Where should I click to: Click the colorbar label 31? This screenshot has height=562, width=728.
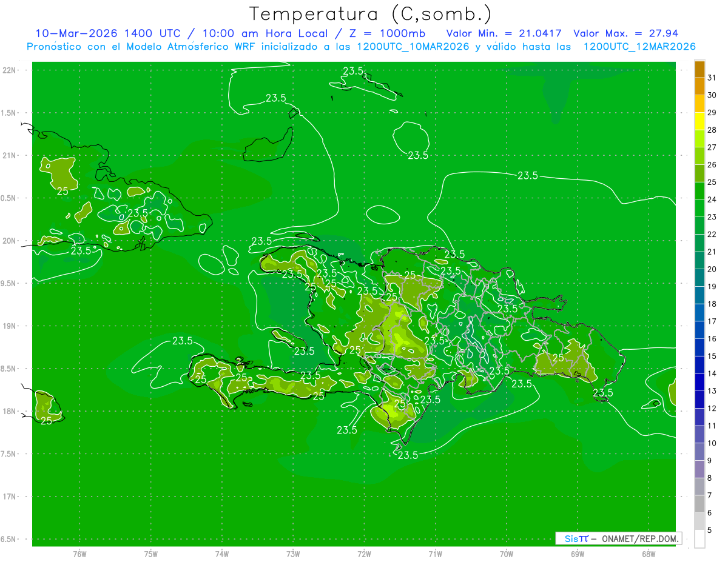tap(712, 78)
